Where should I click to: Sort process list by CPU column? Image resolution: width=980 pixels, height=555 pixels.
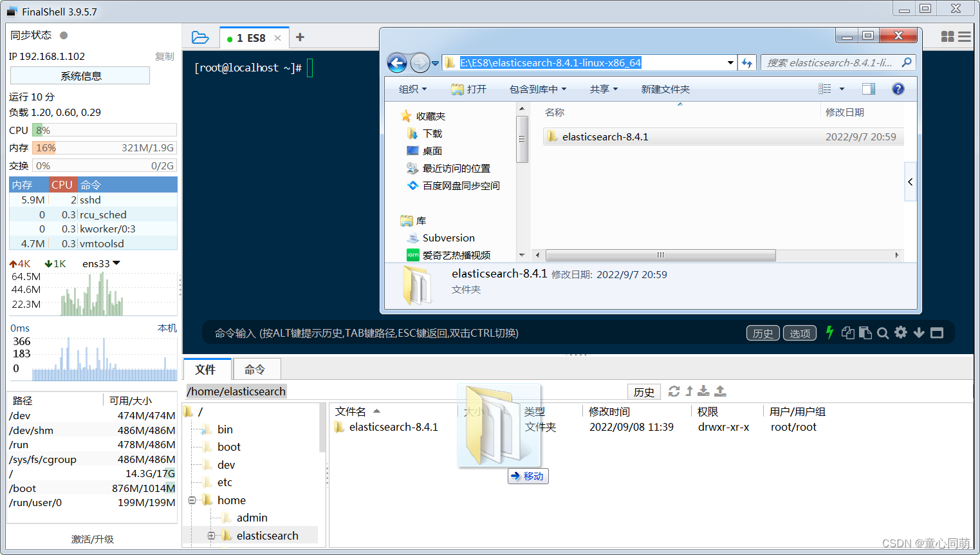63,185
